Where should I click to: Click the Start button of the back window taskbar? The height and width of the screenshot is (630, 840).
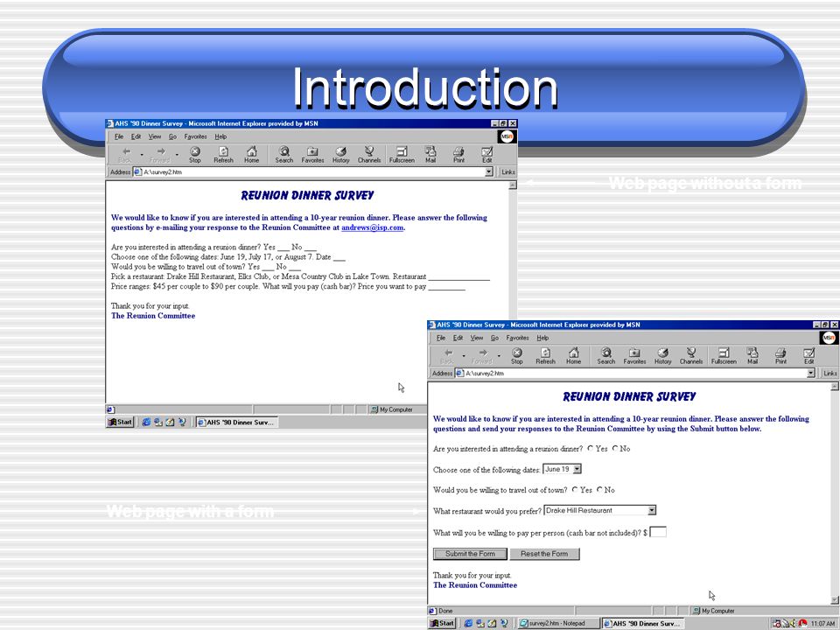pyautogui.click(x=120, y=422)
